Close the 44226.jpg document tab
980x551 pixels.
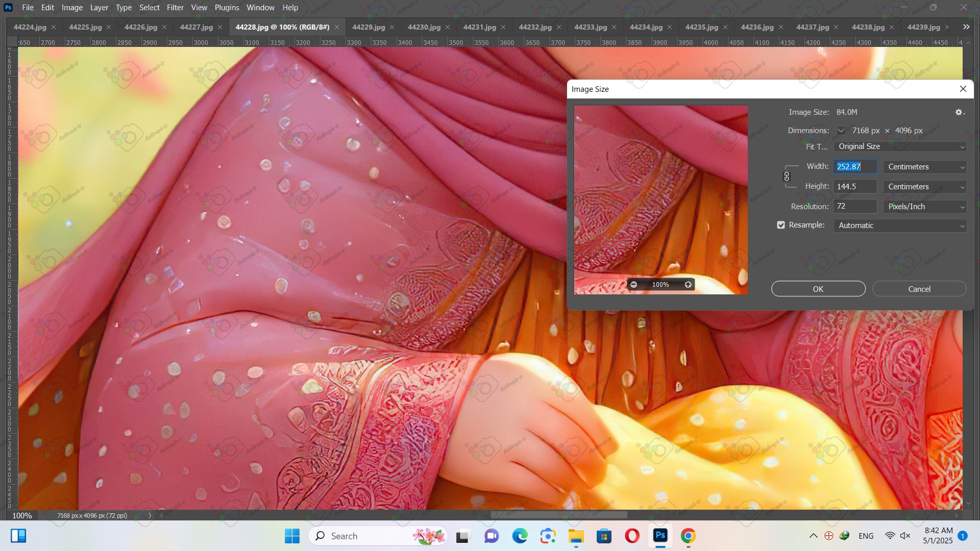pos(164,27)
